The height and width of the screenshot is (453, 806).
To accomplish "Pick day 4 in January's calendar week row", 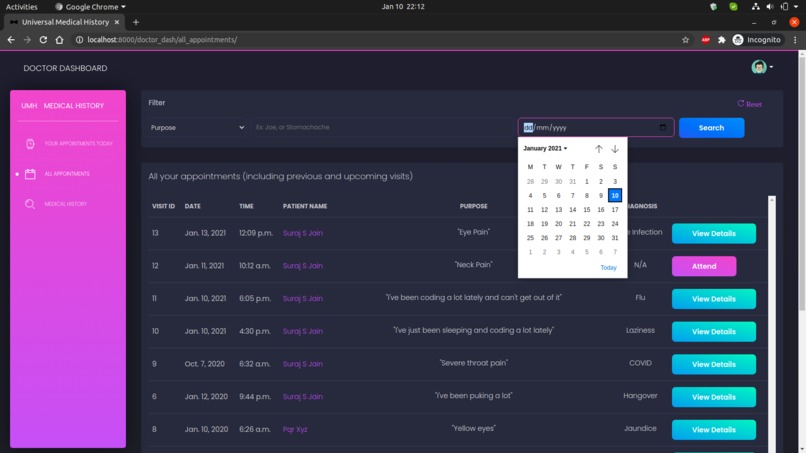I will click(x=530, y=195).
